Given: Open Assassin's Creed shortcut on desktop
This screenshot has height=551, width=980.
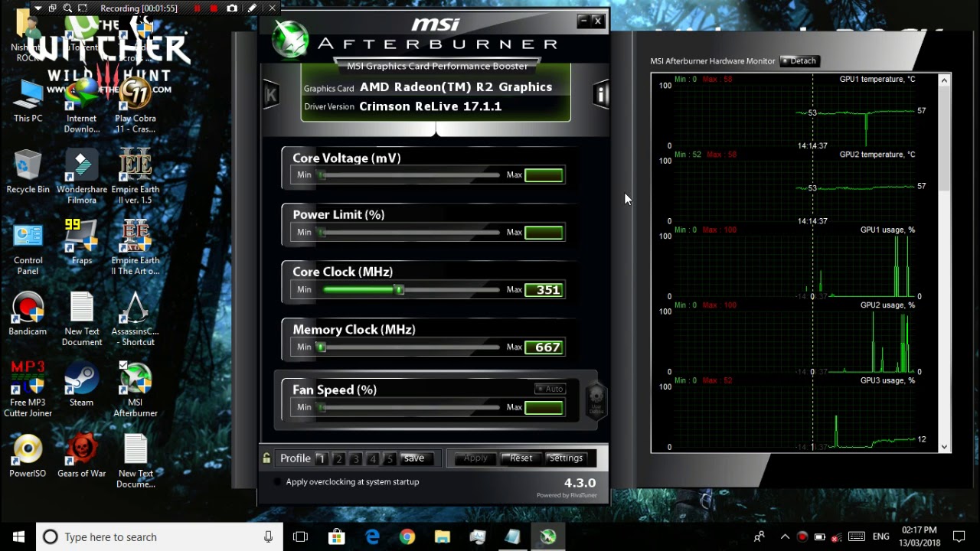Looking at the screenshot, I should tap(136, 319).
